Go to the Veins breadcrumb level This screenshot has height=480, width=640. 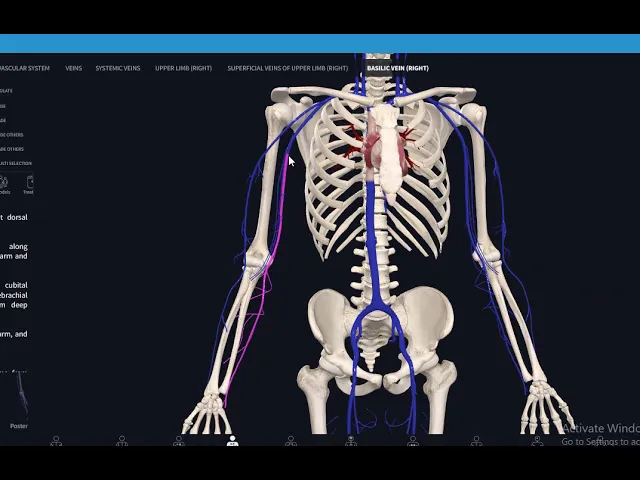coord(73,68)
